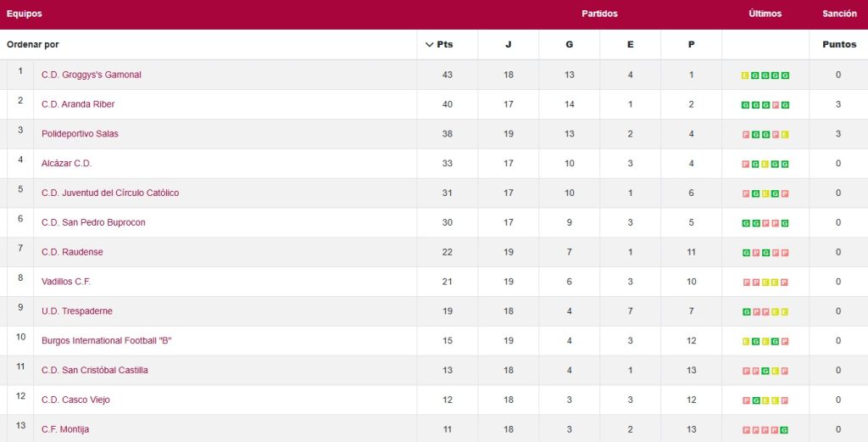The height and width of the screenshot is (442, 868).
Task: Open Polideportivo Salas team page
Action: 80,134
